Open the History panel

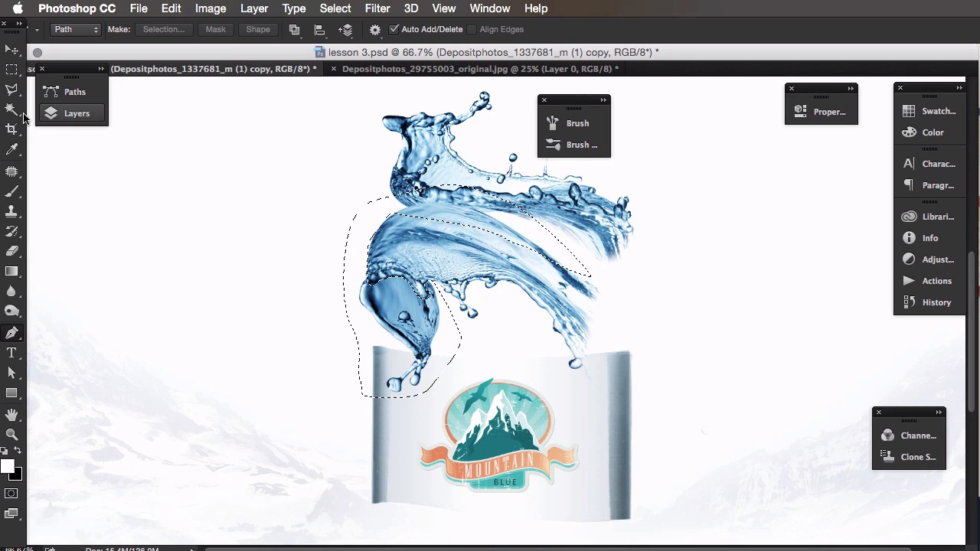point(929,302)
